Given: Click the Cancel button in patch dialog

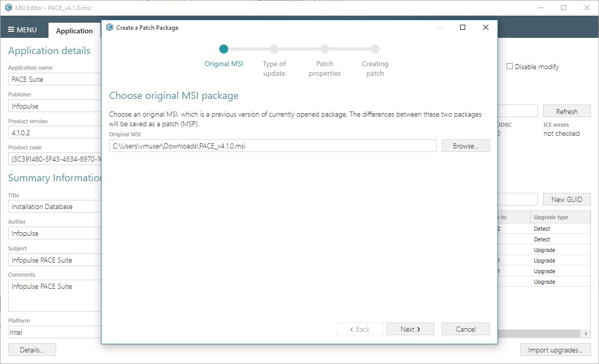Looking at the screenshot, I should (x=466, y=329).
